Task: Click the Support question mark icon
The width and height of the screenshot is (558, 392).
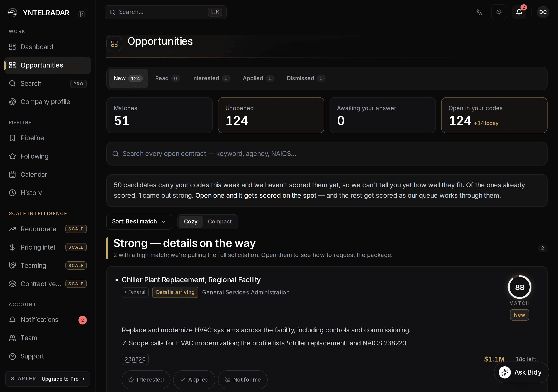Action: pos(12,356)
